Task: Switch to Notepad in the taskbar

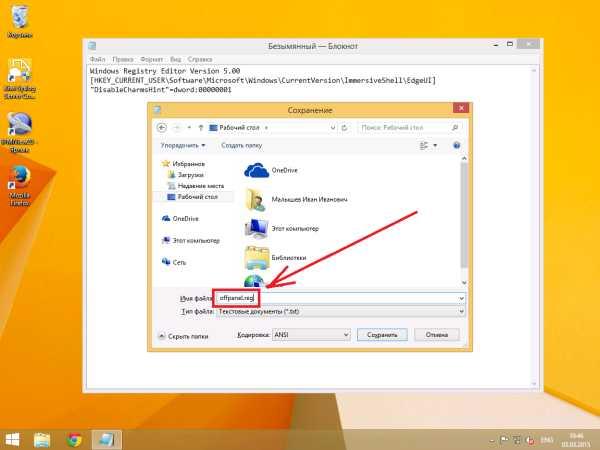Action: point(107,440)
